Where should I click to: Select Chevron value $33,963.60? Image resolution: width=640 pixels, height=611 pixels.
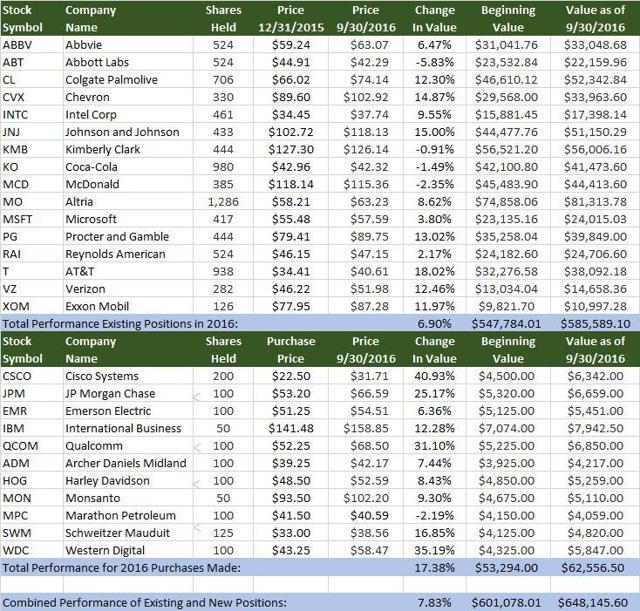[x=595, y=97]
